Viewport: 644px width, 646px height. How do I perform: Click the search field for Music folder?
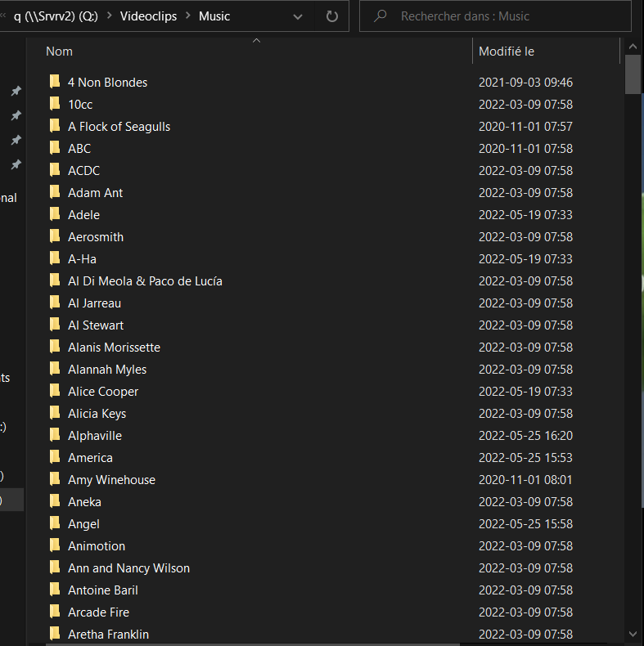(495, 16)
